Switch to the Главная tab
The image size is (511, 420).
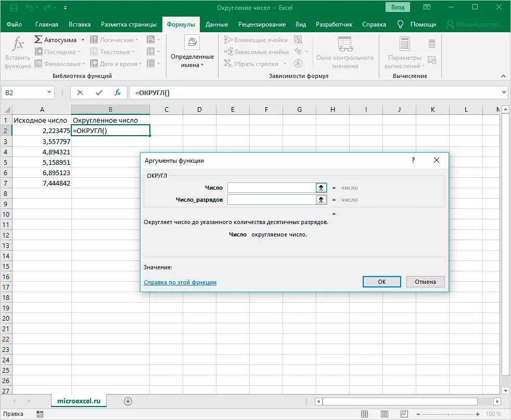[x=47, y=24]
